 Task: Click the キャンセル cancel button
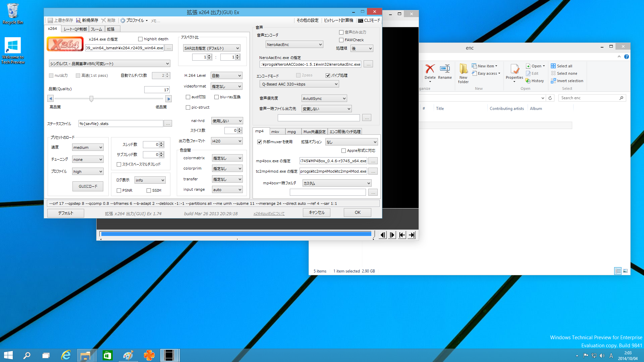(317, 213)
